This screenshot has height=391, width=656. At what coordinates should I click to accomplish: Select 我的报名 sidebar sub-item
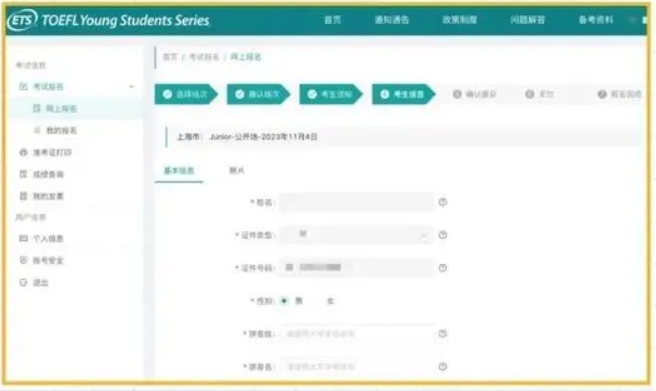point(55,130)
